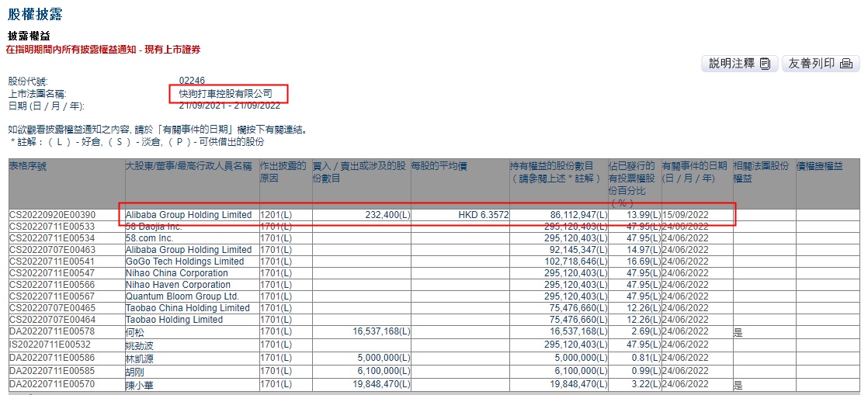
Task: Click 是 in the 何松 row
Action: click(738, 332)
